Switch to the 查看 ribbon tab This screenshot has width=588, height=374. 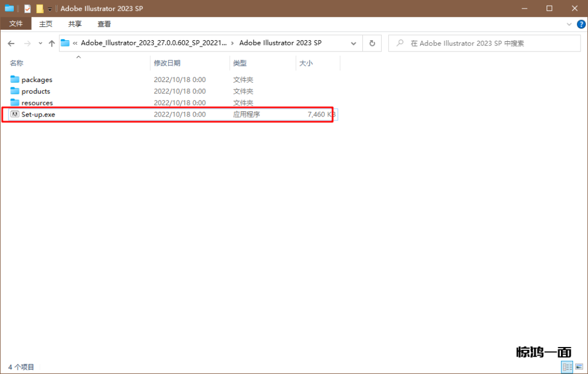(104, 24)
